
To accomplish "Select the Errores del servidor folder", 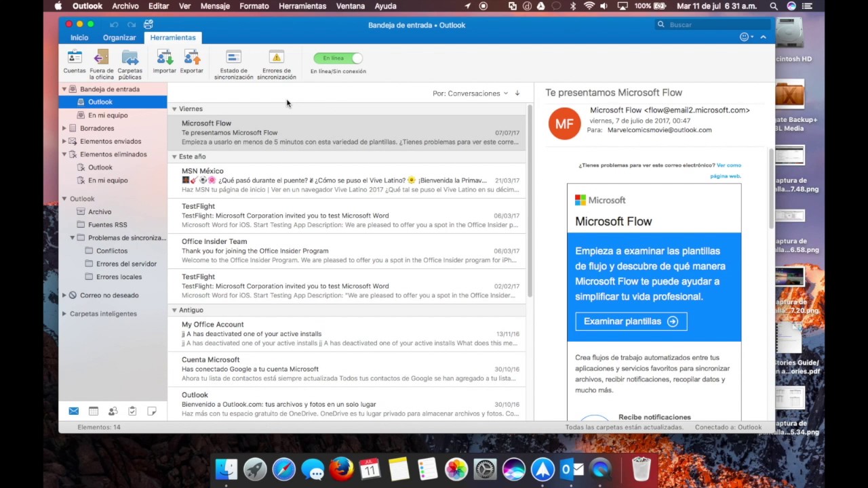I will [x=113, y=264].
